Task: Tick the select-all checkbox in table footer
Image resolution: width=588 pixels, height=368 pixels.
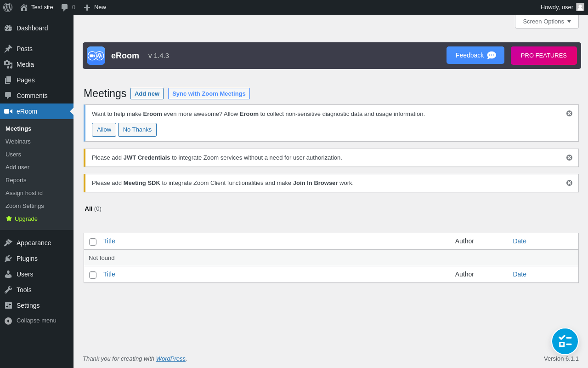Action: 93,275
